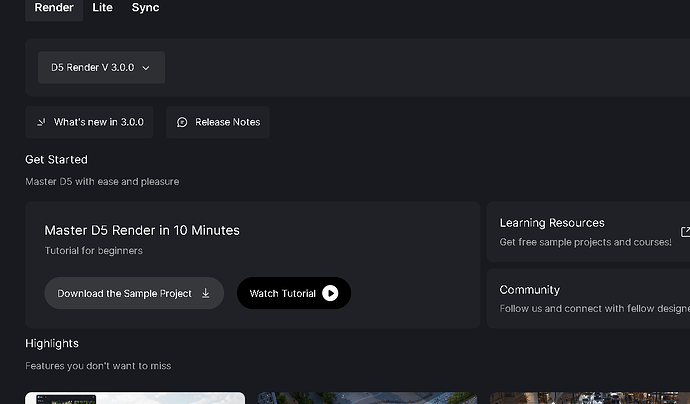Click the download arrow icon on Sample Project button
This screenshot has height=404, width=690.
click(x=206, y=293)
